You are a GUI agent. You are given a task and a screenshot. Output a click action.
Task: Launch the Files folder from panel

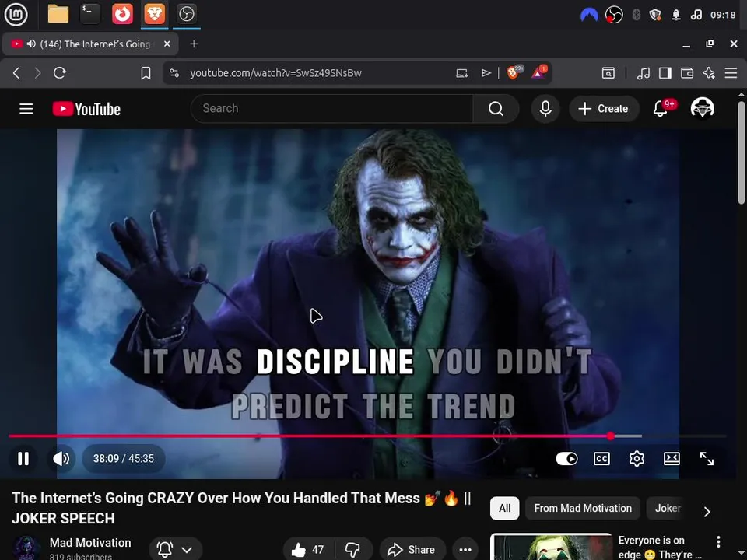[58, 14]
